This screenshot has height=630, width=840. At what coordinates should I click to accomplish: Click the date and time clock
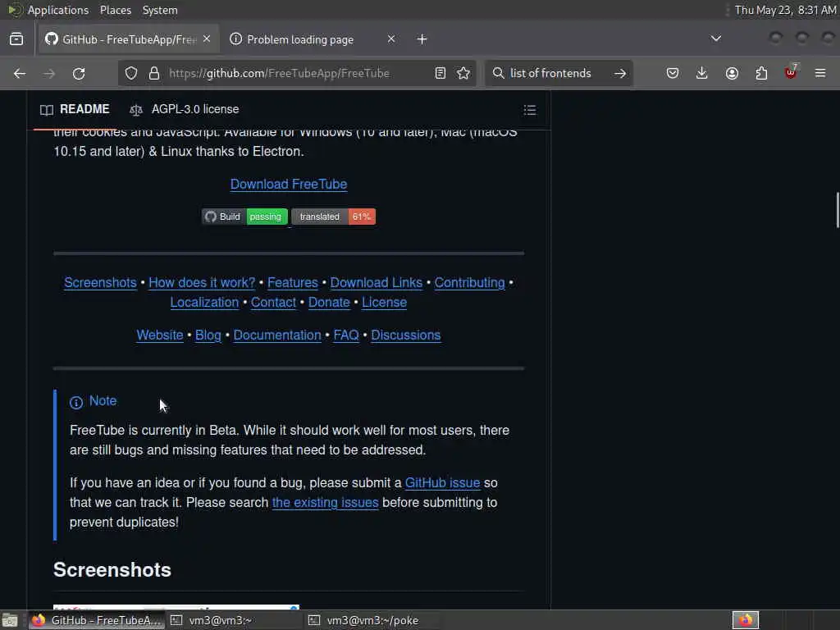(785, 10)
